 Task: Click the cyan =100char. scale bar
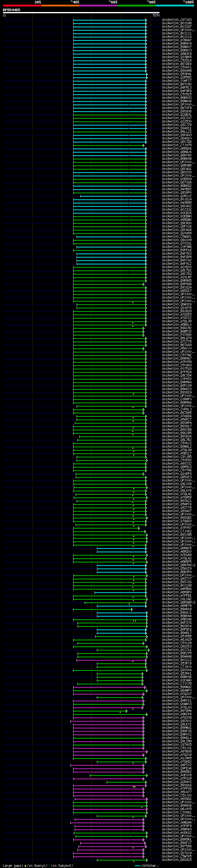click(x=138, y=866)
